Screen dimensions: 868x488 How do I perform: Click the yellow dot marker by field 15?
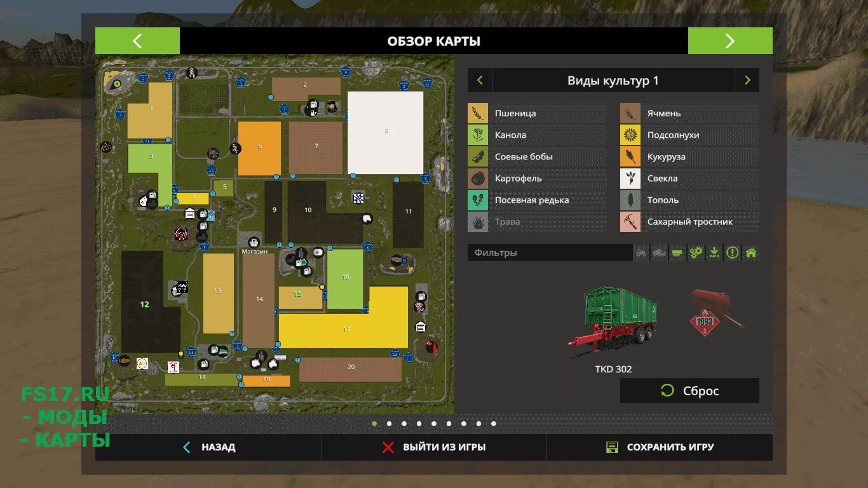[x=322, y=287]
